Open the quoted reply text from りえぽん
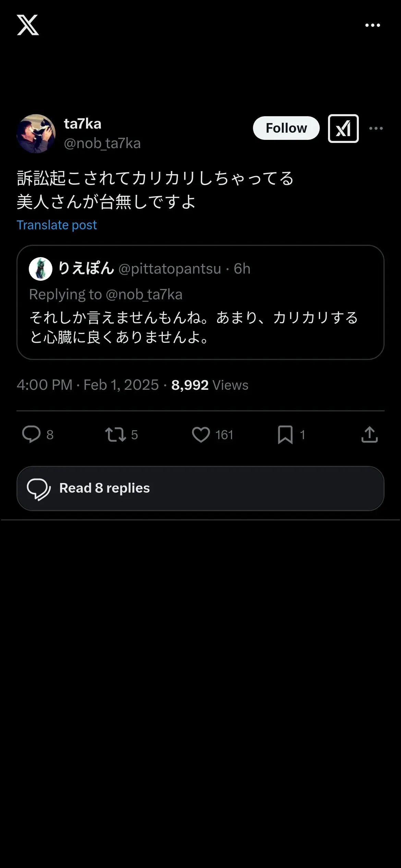 point(194,327)
